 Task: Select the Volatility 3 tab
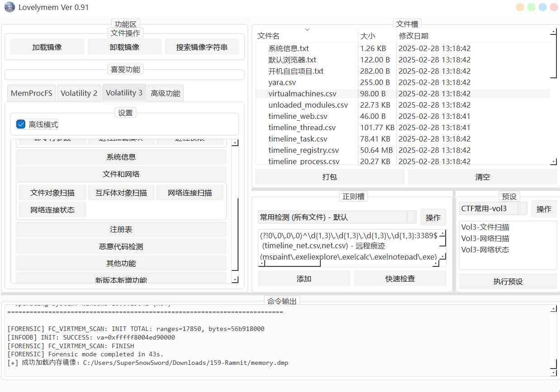124,93
